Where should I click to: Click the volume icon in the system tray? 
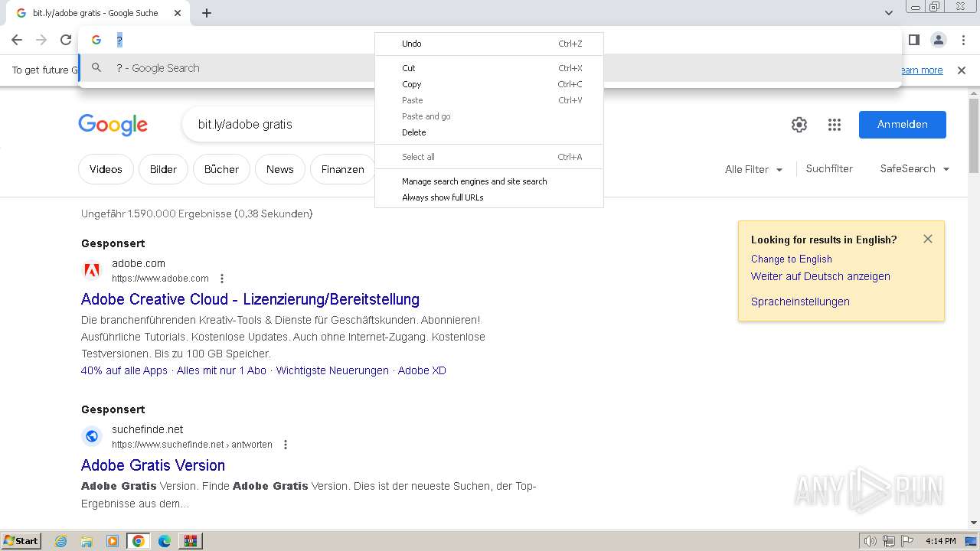(871, 541)
